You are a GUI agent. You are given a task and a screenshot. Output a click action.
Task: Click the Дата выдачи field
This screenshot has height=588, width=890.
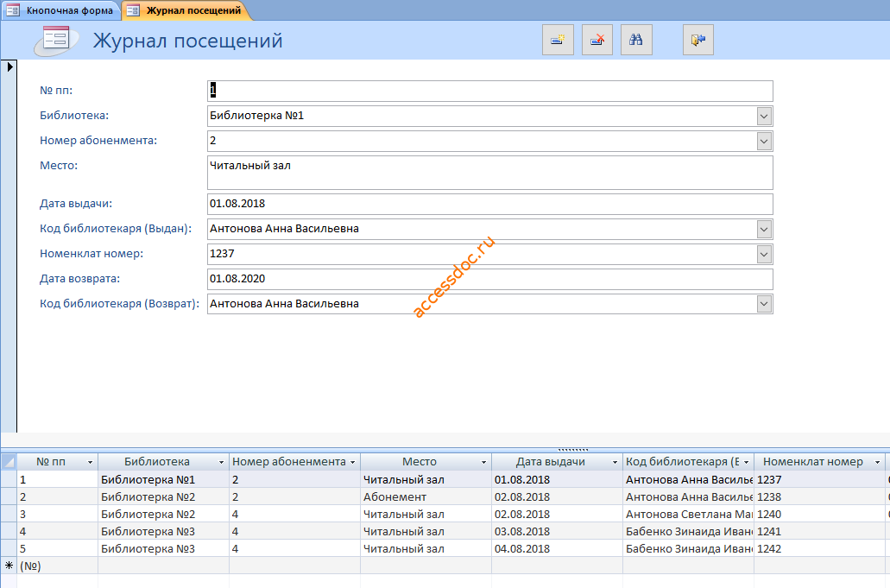[489, 205]
